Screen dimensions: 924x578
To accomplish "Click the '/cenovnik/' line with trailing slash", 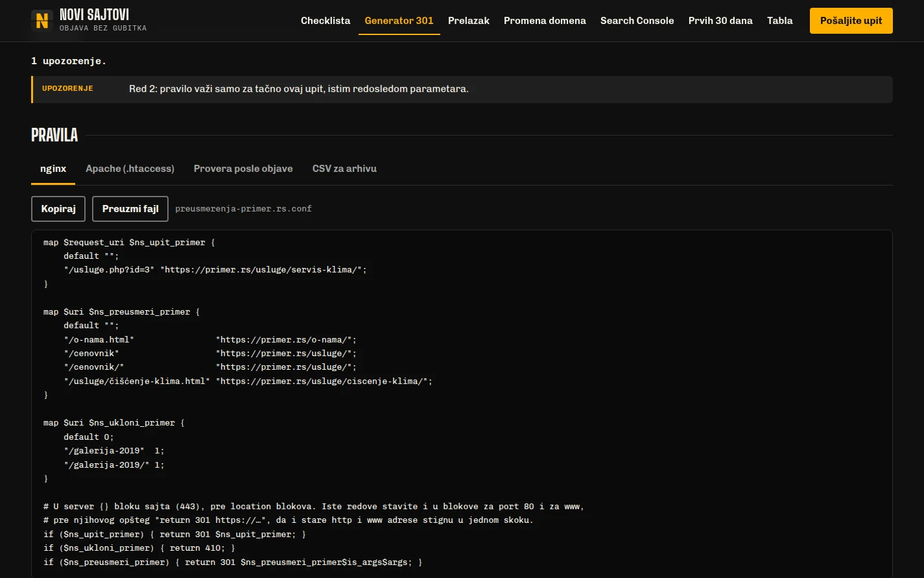I will coord(210,367).
